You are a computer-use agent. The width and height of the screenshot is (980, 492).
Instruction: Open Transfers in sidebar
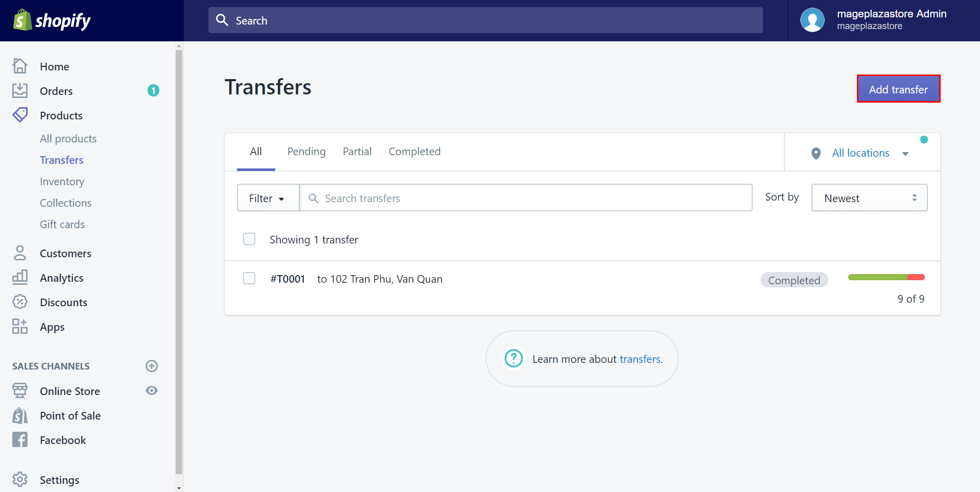[61, 160]
